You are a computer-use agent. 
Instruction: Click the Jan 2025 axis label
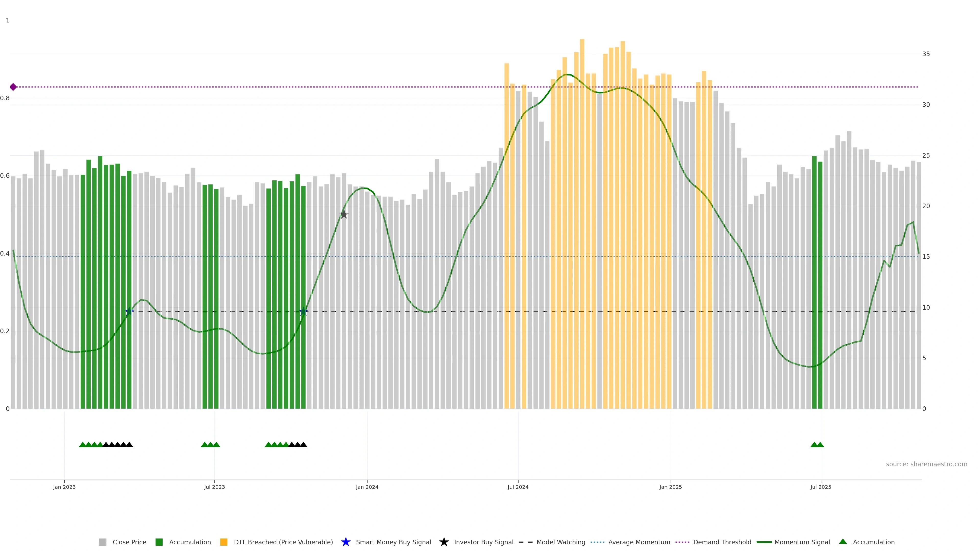pos(670,487)
